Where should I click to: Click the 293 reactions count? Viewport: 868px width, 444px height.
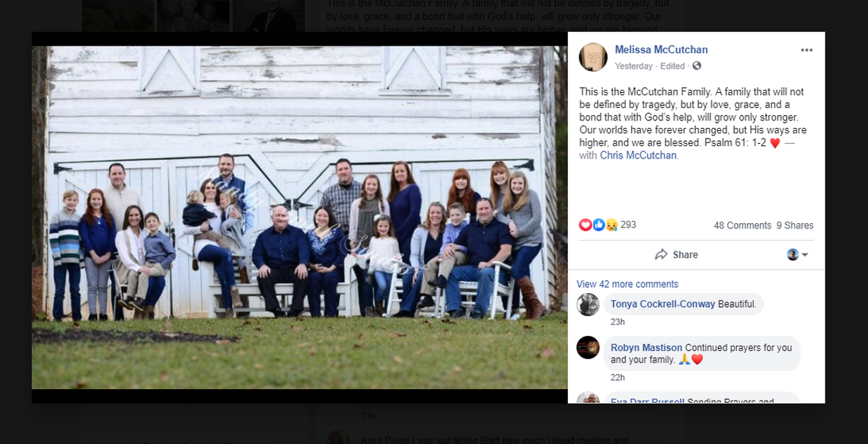628,225
